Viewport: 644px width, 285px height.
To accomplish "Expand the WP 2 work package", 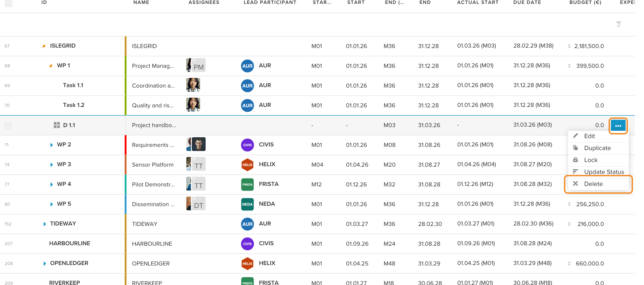I will click(52, 145).
